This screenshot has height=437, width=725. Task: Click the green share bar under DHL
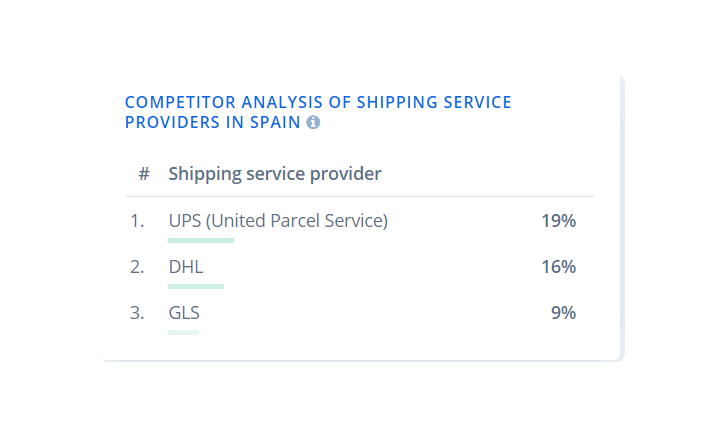[195, 287]
